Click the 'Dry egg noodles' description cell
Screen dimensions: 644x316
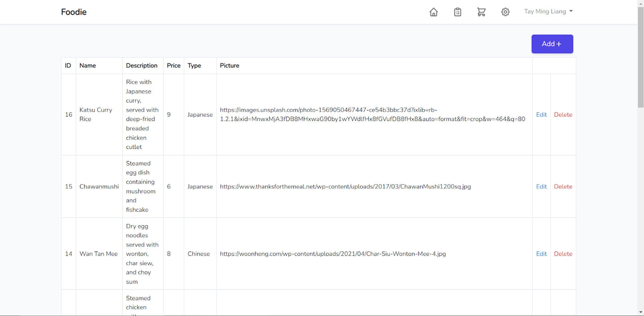coord(143,254)
